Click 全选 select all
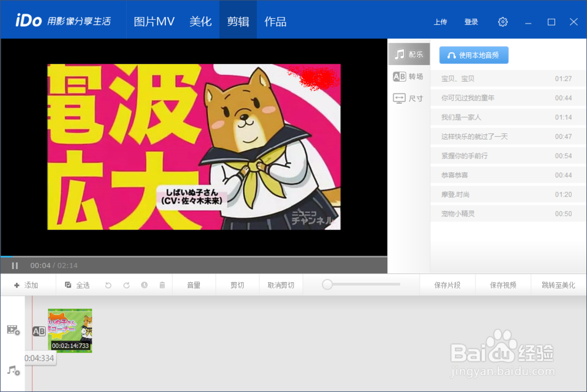The height and width of the screenshot is (392, 587). pyautogui.click(x=77, y=285)
